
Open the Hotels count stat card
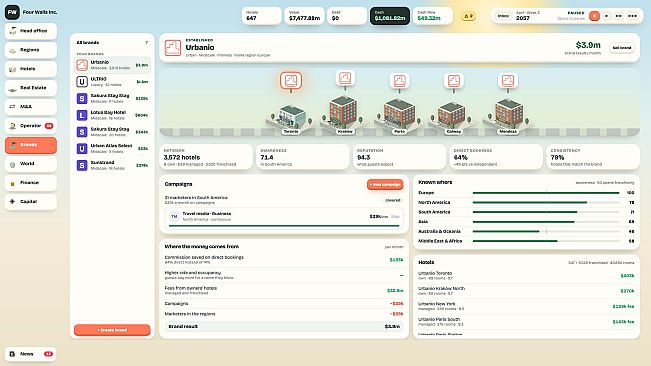[262, 16]
